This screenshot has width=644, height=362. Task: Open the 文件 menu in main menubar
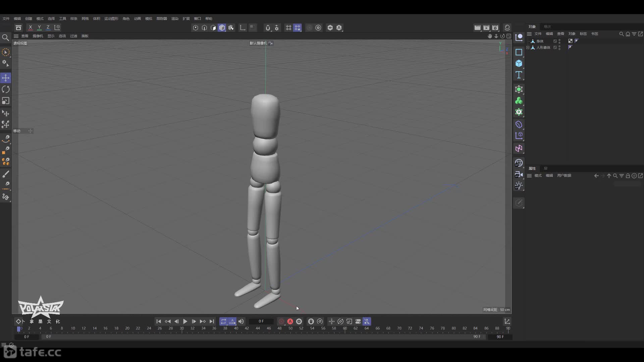pos(6,18)
